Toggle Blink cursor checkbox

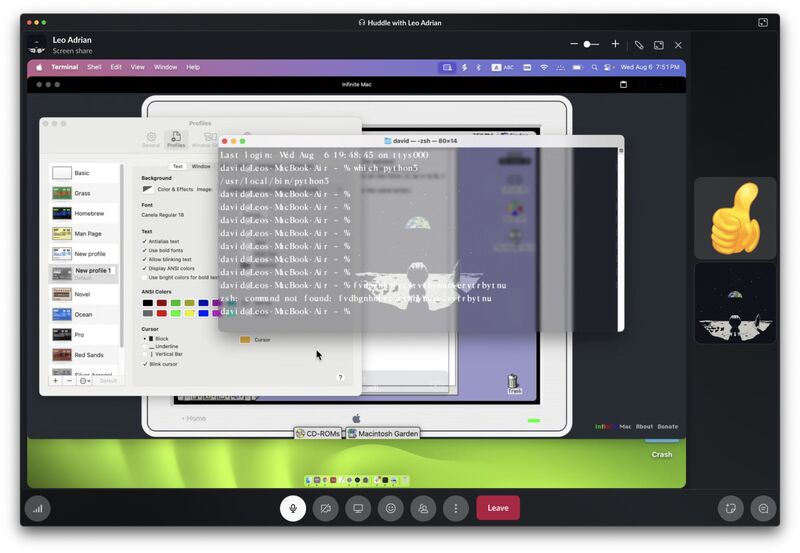tap(145, 364)
